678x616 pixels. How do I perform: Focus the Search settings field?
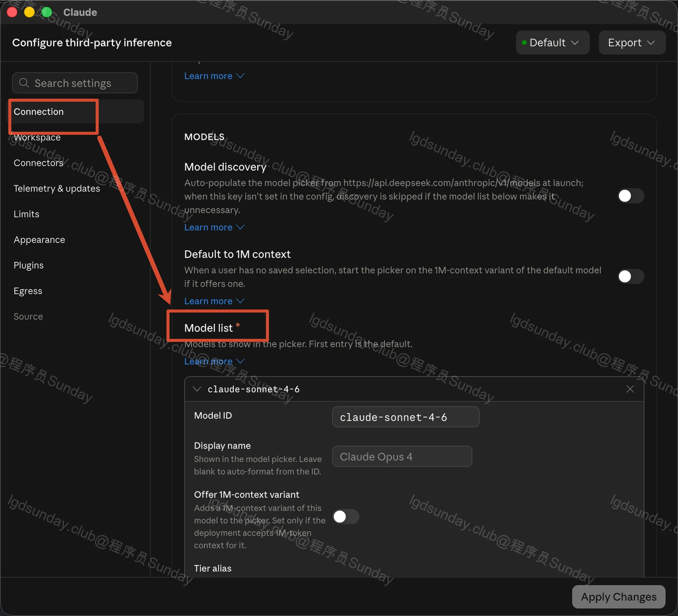[75, 83]
